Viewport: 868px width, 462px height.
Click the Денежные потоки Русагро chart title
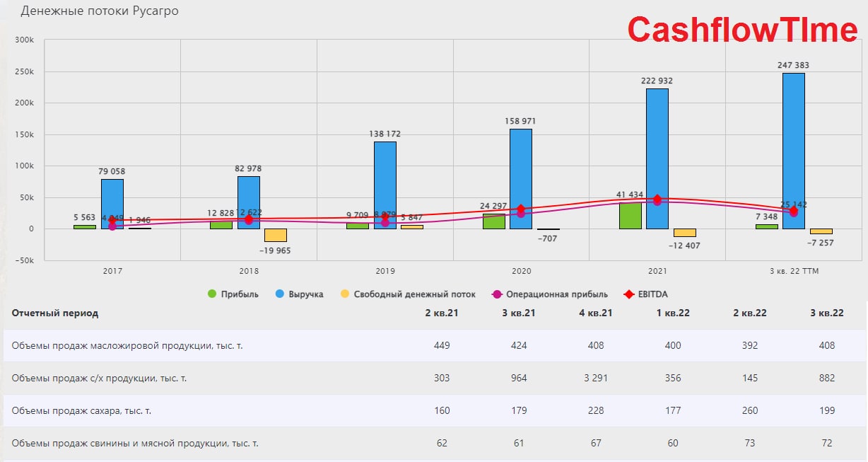[100, 11]
